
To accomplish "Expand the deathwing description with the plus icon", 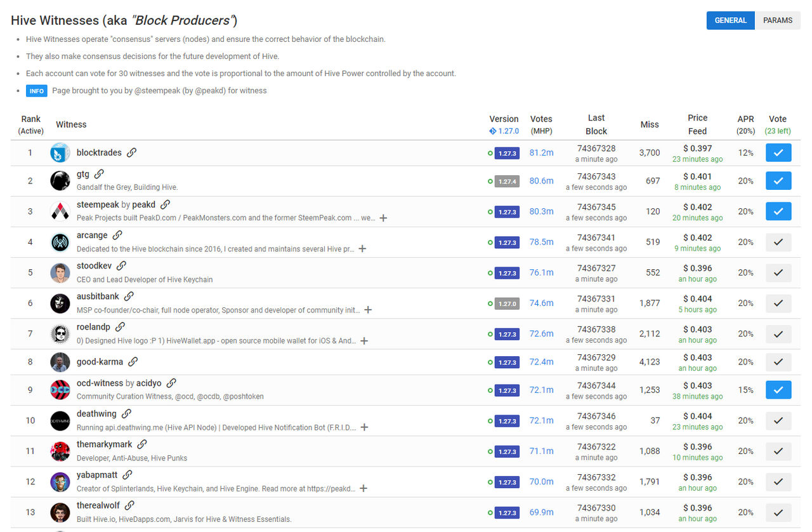I will (x=364, y=427).
